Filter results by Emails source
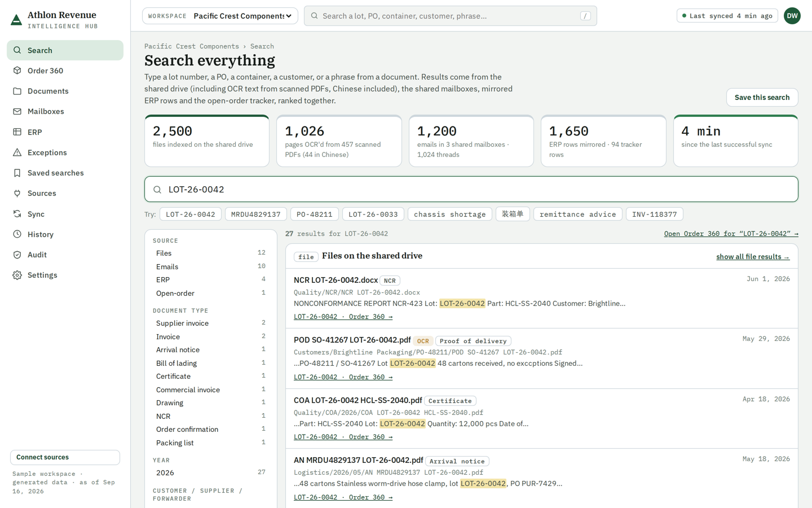 (x=210, y=266)
